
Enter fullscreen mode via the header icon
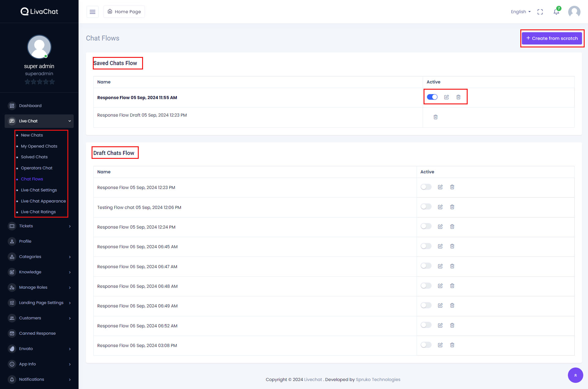click(540, 12)
